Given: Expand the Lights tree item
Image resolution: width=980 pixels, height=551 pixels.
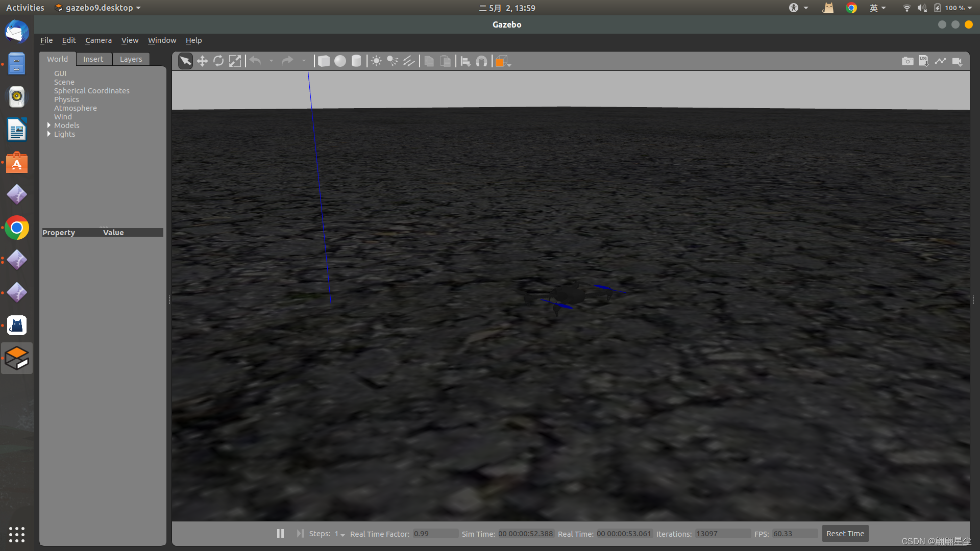Looking at the screenshot, I should point(49,134).
